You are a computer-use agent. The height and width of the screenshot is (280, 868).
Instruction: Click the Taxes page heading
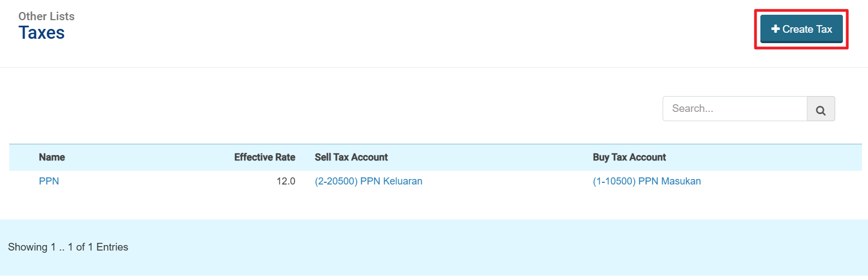click(42, 33)
